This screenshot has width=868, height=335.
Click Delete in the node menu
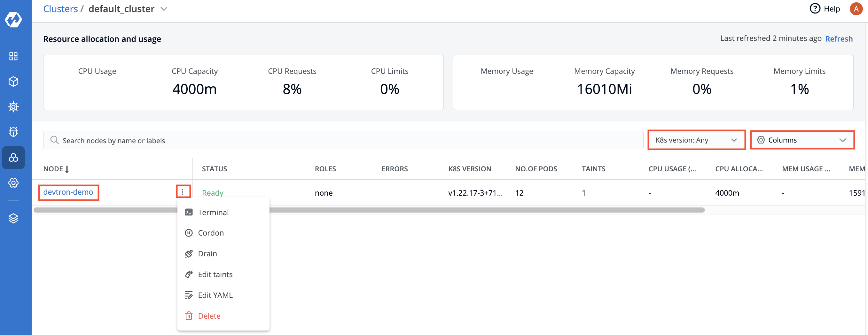pos(209,316)
